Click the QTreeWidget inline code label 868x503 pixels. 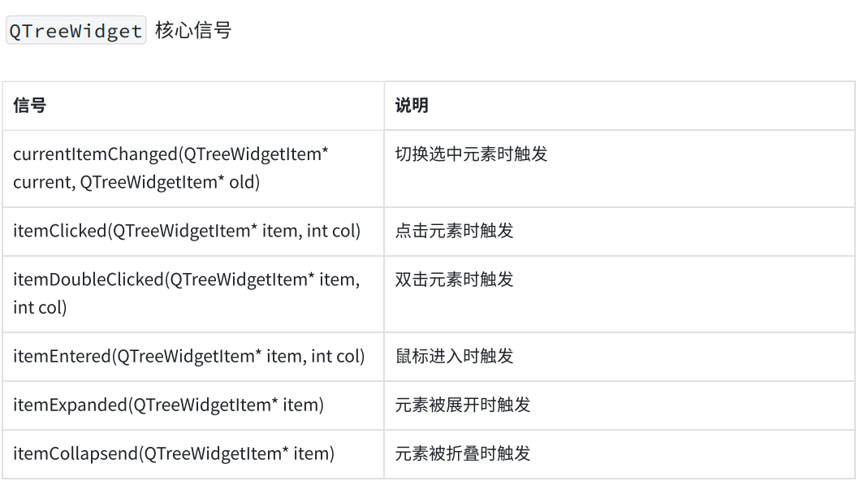tap(76, 30)
